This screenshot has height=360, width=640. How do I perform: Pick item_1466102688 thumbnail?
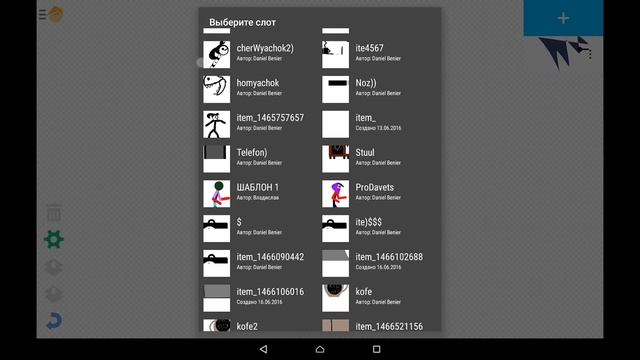point(336,263)
